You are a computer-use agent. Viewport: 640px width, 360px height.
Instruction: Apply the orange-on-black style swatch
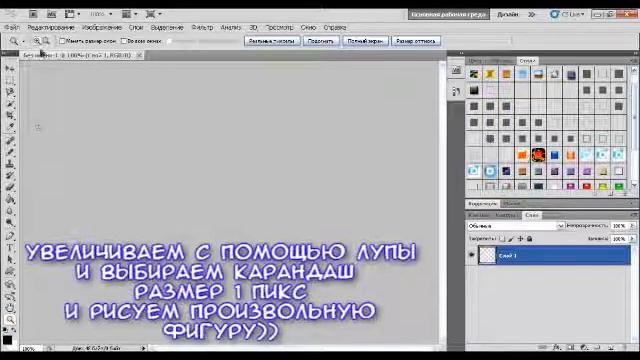[x=538, y=155]
